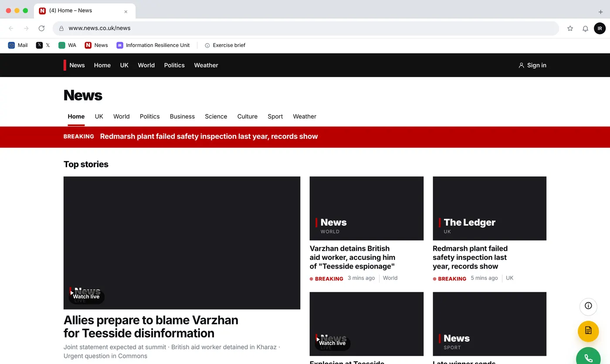Select Politics in the black header
610x364 pixels.
pos(174,65)
